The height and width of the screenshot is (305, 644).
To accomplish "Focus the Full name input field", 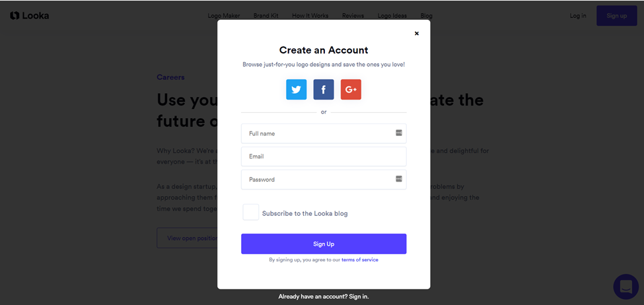I will (324, 133).
